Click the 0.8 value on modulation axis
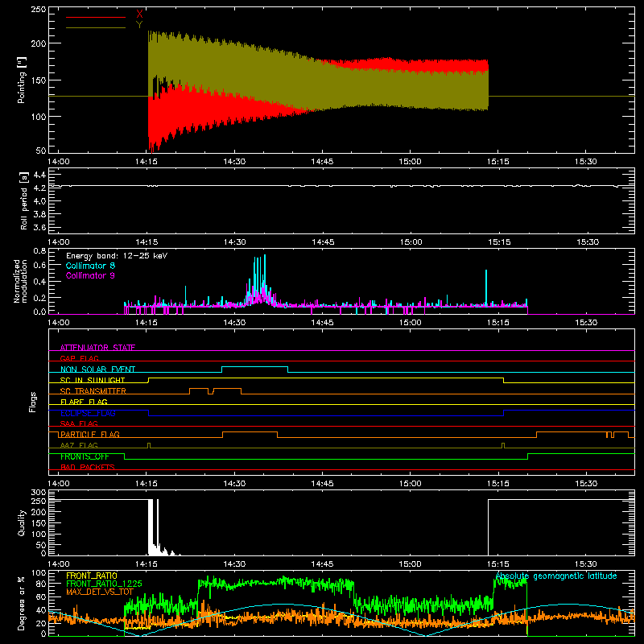The image size is (644, 644). pos(39,251)
